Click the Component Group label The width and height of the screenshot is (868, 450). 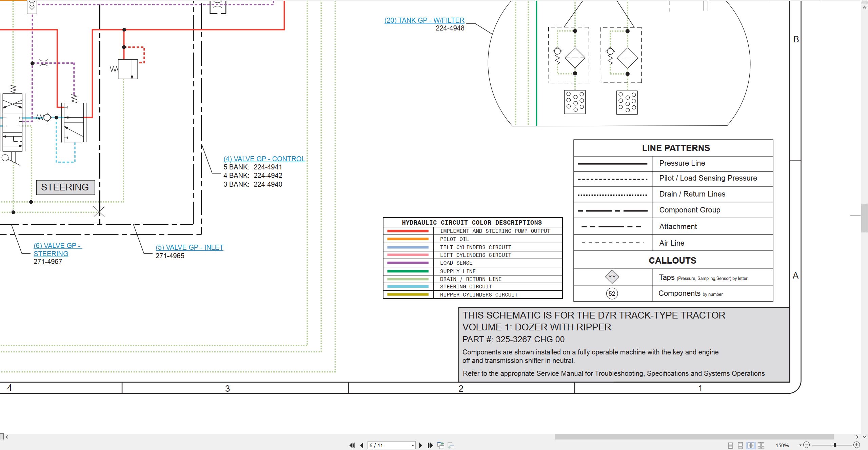690,210
